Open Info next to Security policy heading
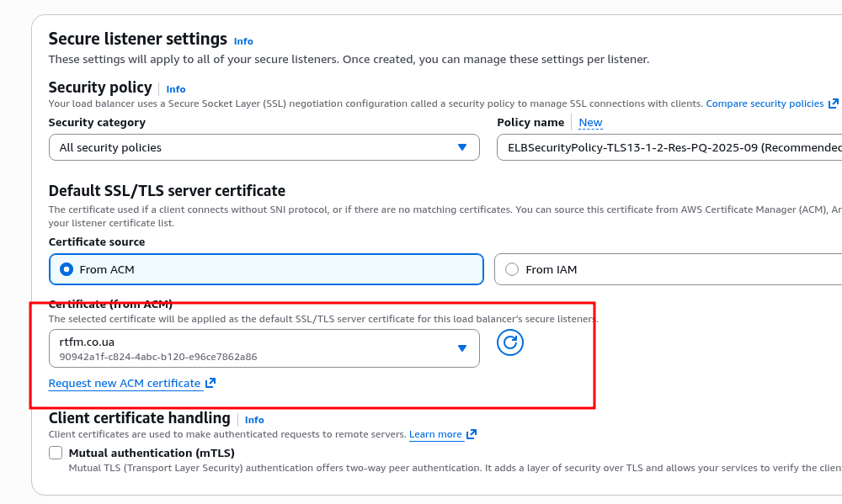Viewport: 842px width, 504px height. tap(176, 89)
